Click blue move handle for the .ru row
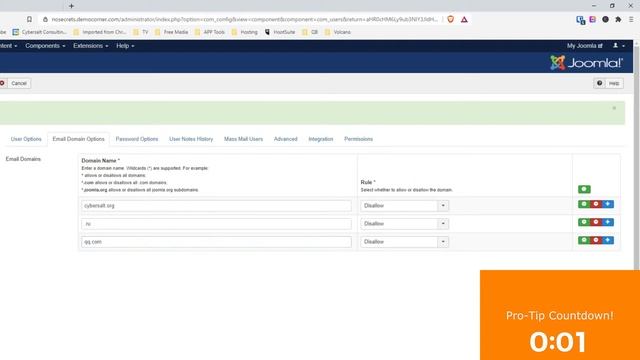 click(x=607, y=222)
